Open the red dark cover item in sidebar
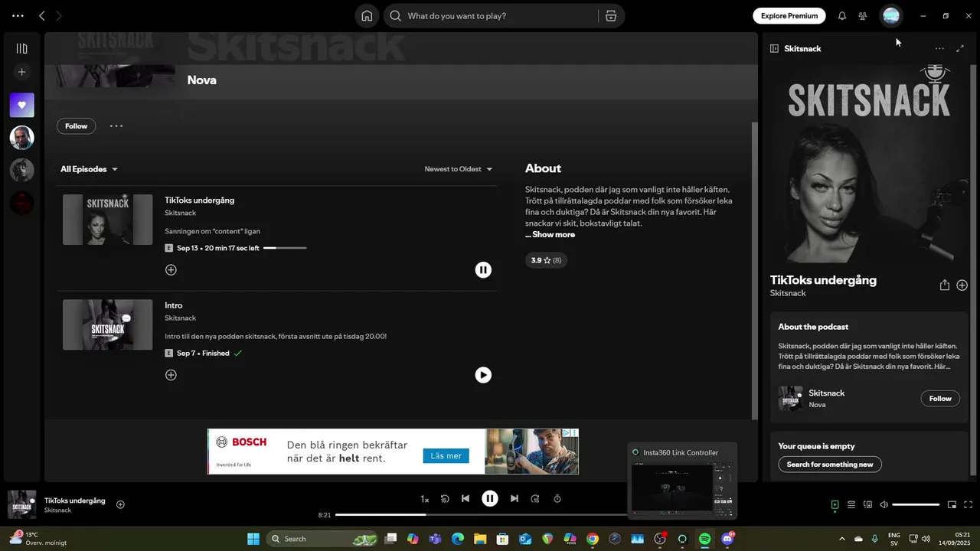Viewport: 980px width, 551px height. coord(21,203)
